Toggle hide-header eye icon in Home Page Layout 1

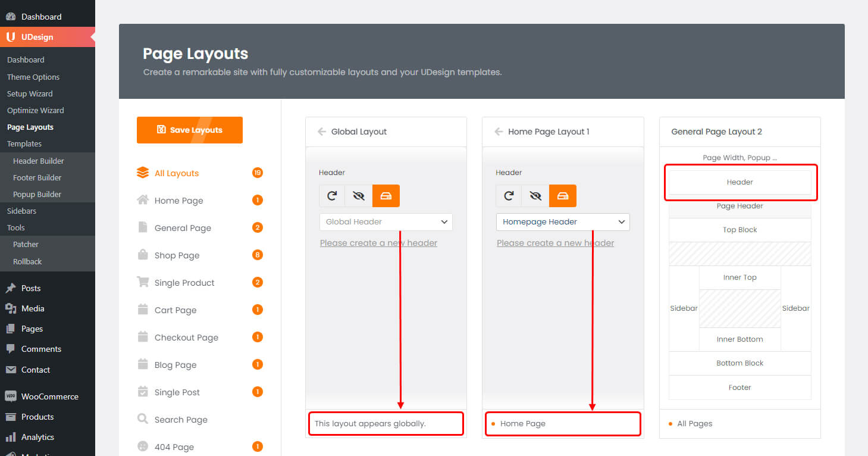click(535, 196)
